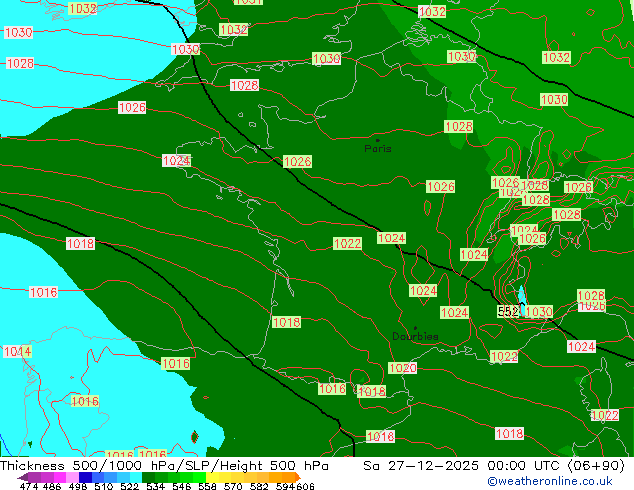This screenshot has width=634, height=490.
Task: Click the 570 legend value
Action: [x=233, y=486]
